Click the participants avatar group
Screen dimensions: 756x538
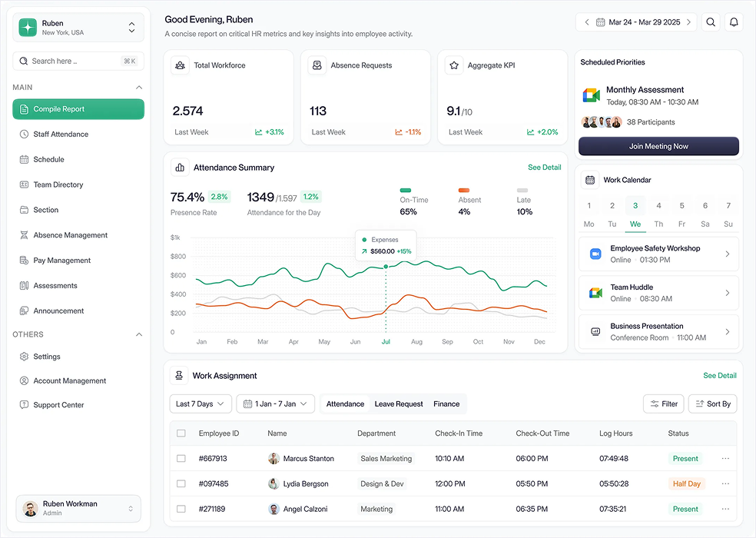pos(602,122)
